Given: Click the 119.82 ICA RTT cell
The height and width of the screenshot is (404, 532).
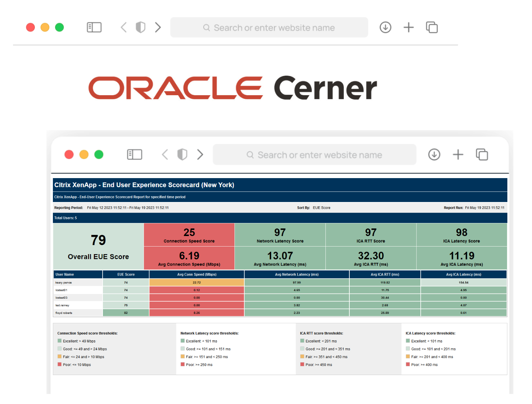Looking at the screenshot, I should coord(385,282).
